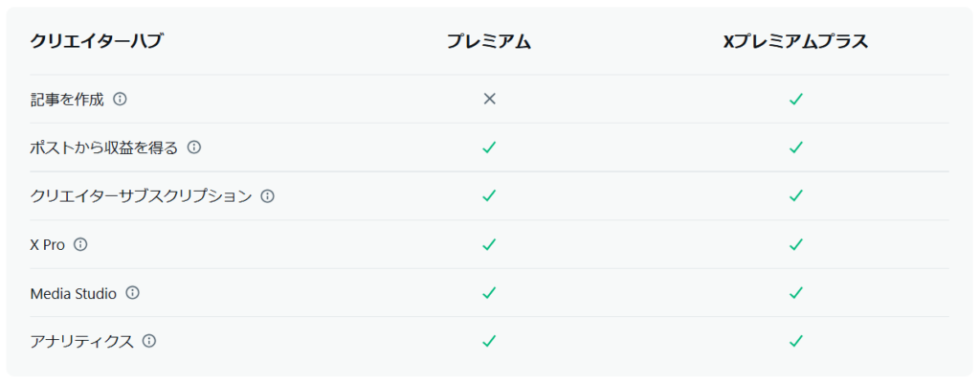The height and width of the screenshot is (385, 980).
Task: Click the X Pro info icon
Action: pyautogui.click(x=80, y=244)
